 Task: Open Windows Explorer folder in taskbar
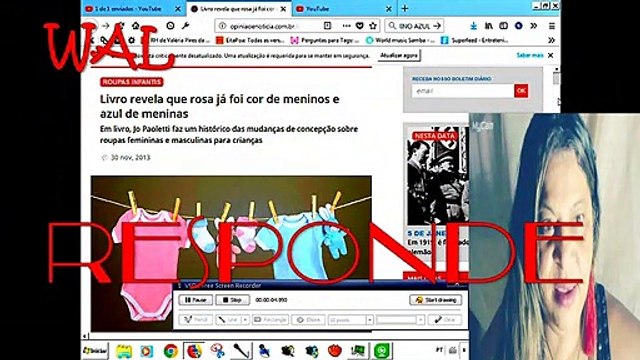[x=124, y=351]
